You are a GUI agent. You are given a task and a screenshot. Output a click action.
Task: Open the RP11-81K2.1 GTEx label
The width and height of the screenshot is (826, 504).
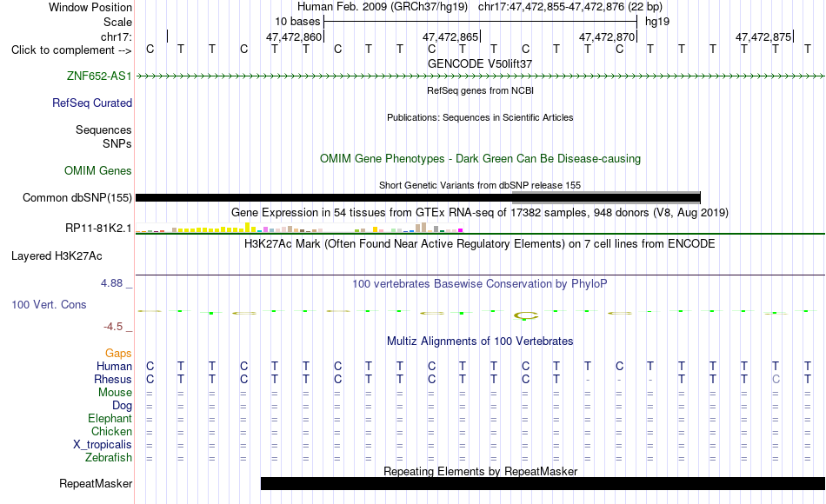pos(98,228)
